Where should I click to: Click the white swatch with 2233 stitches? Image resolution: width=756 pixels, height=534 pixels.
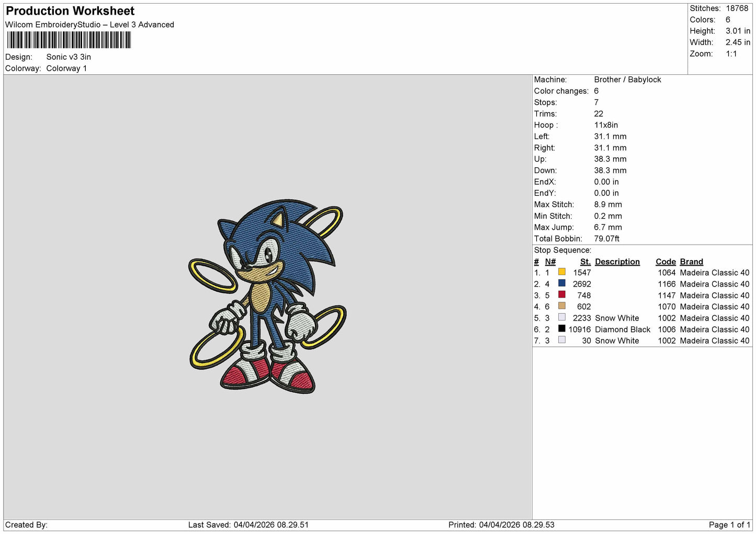coord(561,317)
